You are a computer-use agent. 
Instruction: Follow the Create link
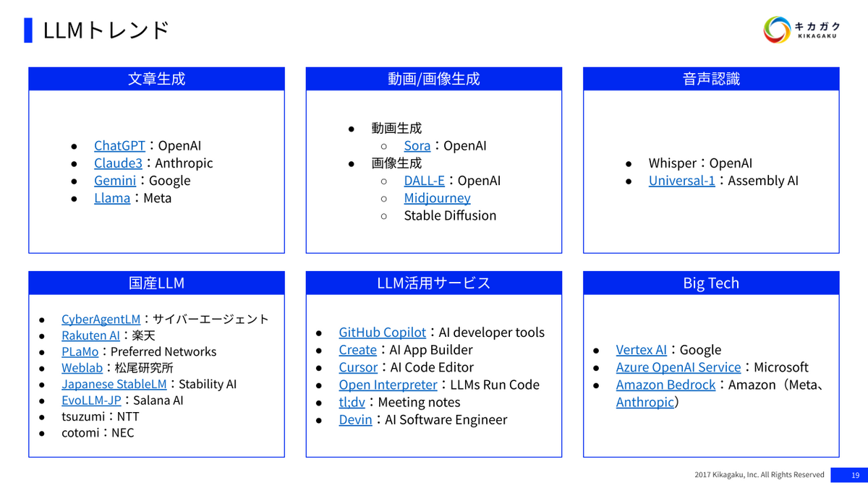pos(357,349)
